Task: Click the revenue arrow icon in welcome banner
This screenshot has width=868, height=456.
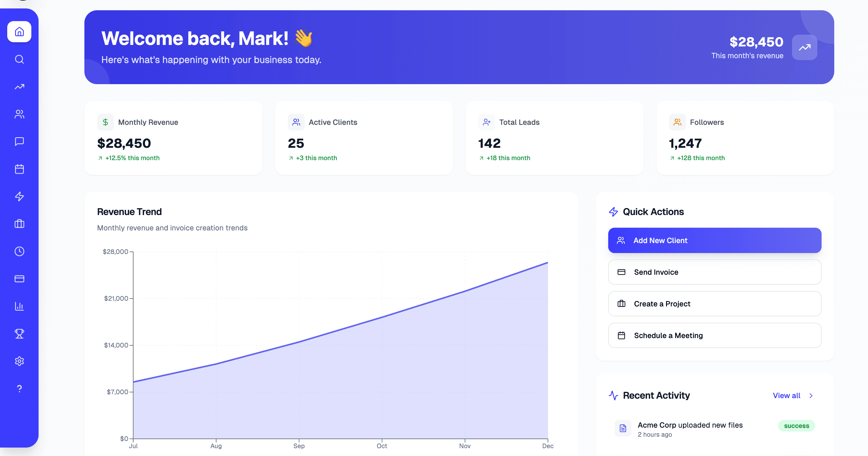Action: (805, 48)
